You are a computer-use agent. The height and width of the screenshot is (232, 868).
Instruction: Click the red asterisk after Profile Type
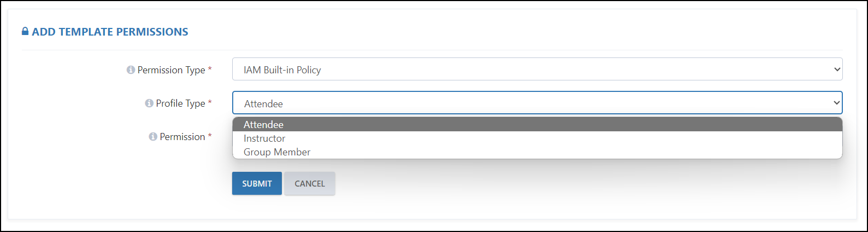point(210,103)
